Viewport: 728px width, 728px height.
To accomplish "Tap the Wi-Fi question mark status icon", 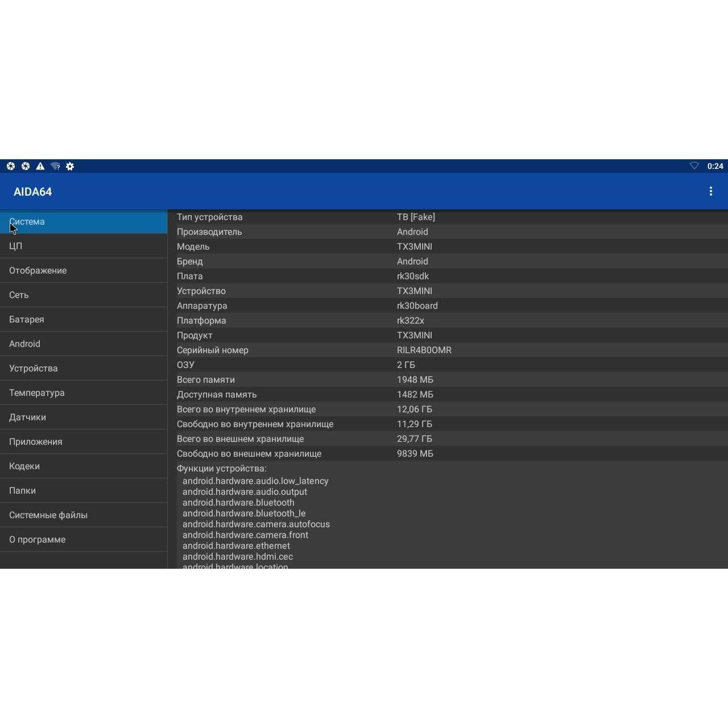I will 55,166.
